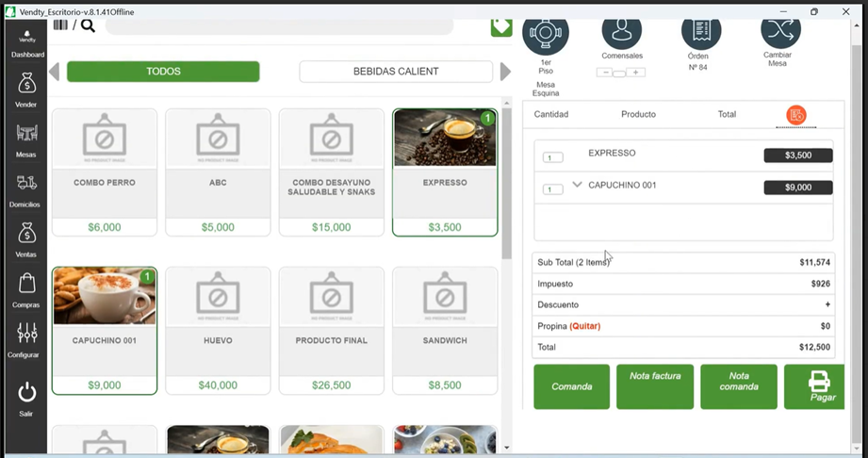
Task: Click the Salir power icon
Action: [x=26, y=393]
